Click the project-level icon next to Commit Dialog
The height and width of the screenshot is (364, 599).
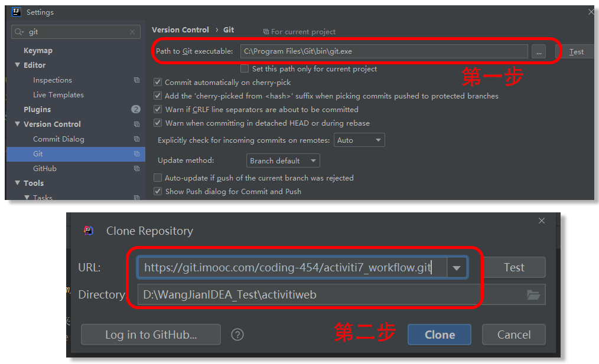137,139
